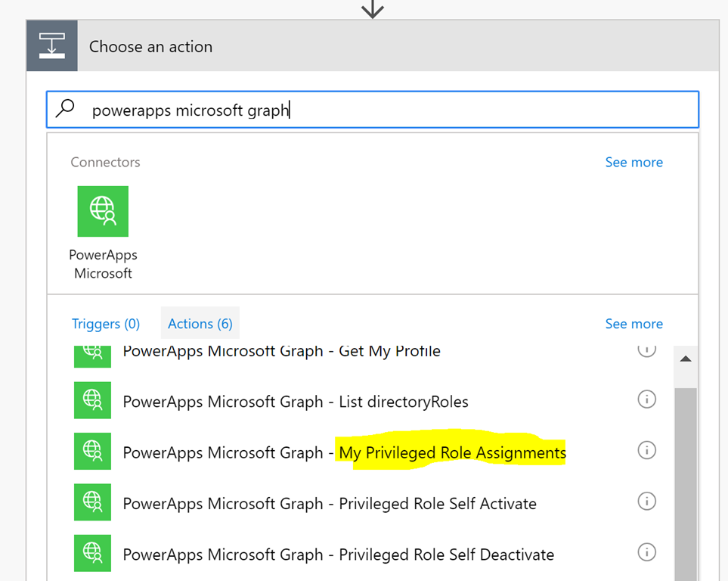This screenshot has width=728, height=581.
Task: Select the Actions (6) tab
Action: click(200, 323)
